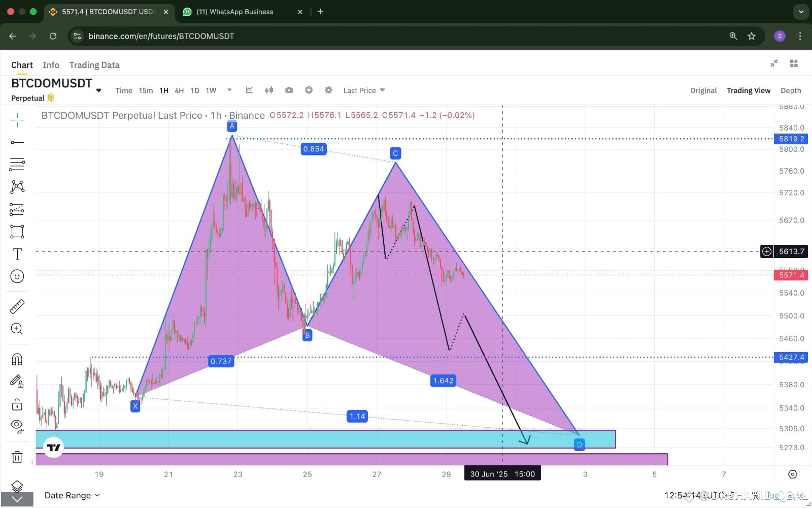The width and height of the screenshot is (812, 508).
Task: Open the chart scale settings icon
Action: coord(793,474)
